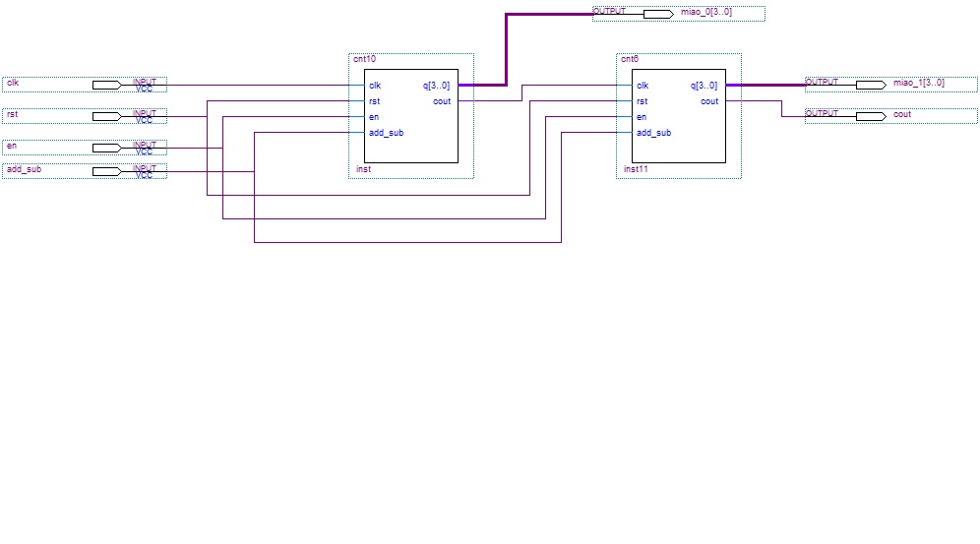The width and height of the screenshot is (980, 544).
Task: Select the cout output pin symbol
Action: (x=891, y=116)
